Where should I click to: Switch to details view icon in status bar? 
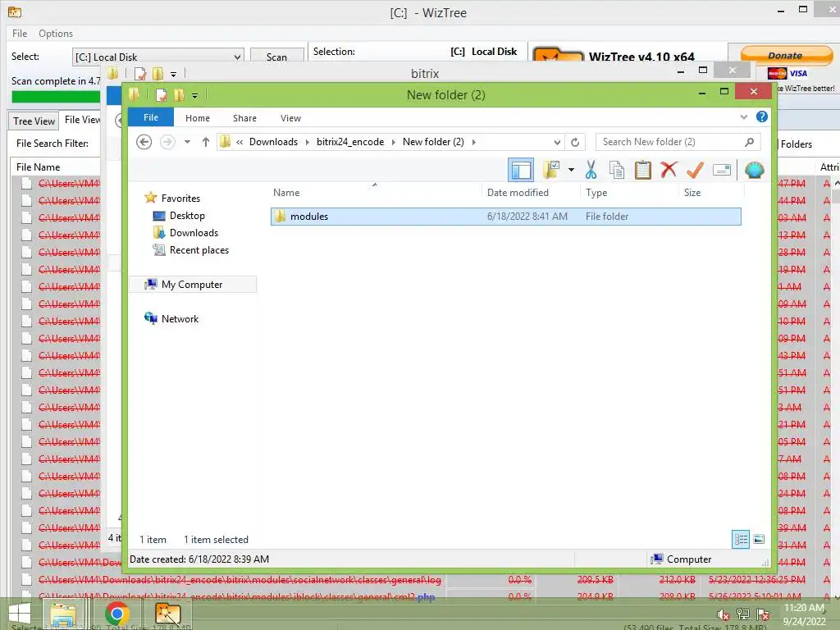[x=741, y=540]
